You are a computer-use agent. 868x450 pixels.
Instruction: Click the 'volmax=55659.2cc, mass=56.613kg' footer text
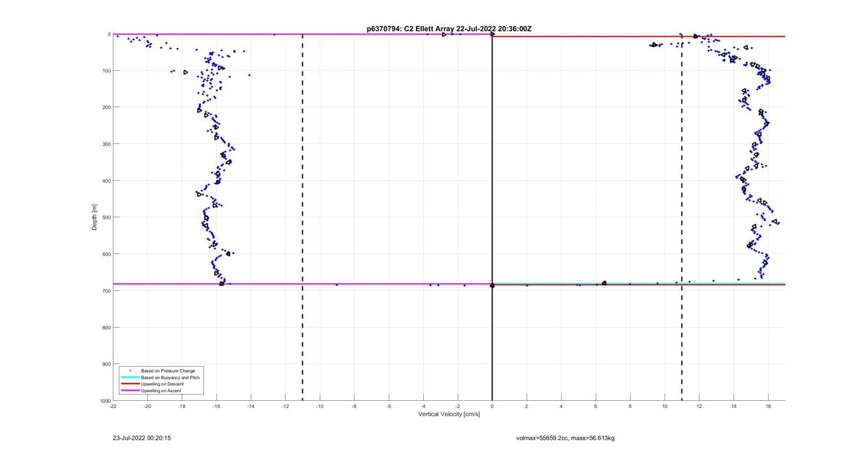point(565,438)
